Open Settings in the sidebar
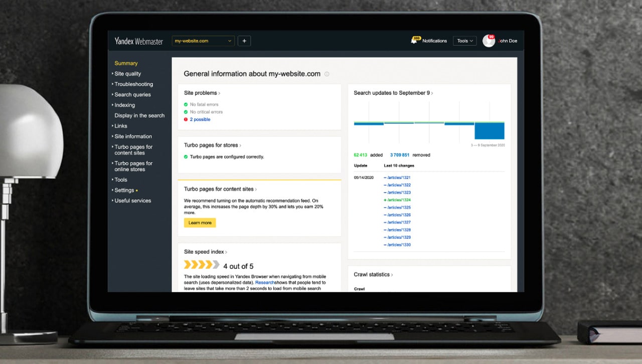 [124, 191]
